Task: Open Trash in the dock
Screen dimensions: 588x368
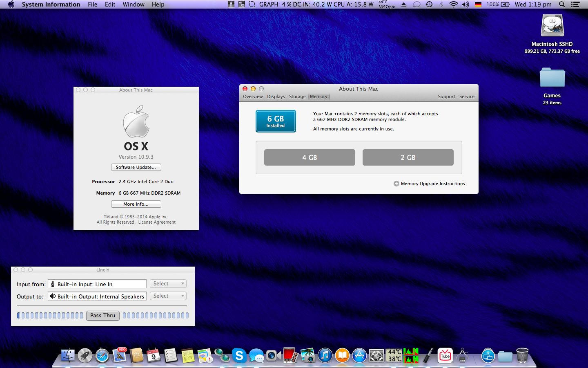Action: pos(522,355)
